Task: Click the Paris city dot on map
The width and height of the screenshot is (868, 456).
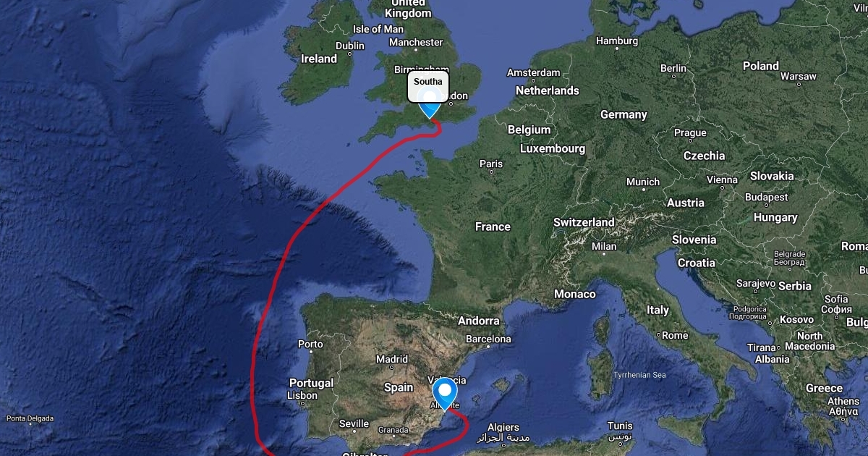Action: click(x=491, y=173)
